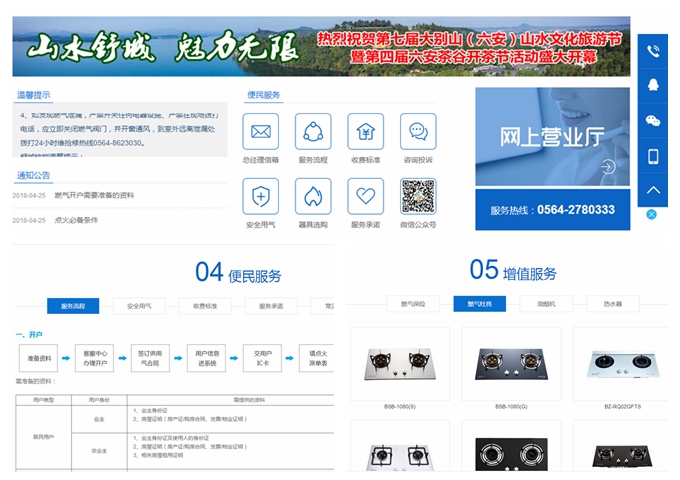Open the QQ icon in right sidebar
This screenshot has height=480, width=680.
pos(653,86)
